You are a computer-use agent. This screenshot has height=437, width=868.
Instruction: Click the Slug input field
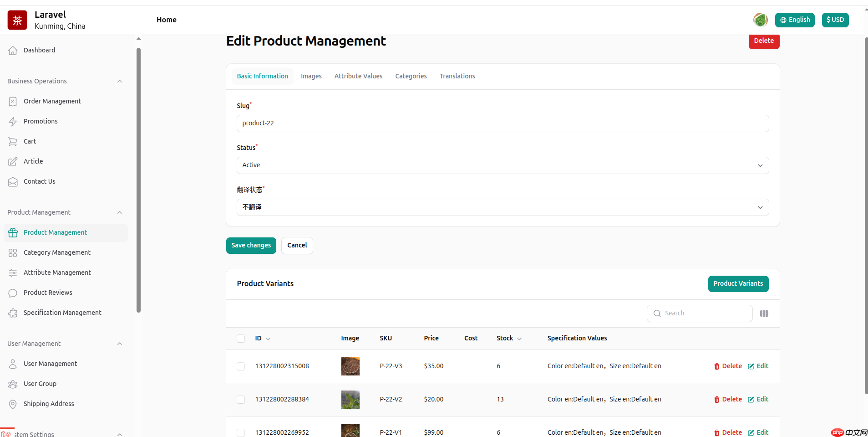tap(503, 123)
